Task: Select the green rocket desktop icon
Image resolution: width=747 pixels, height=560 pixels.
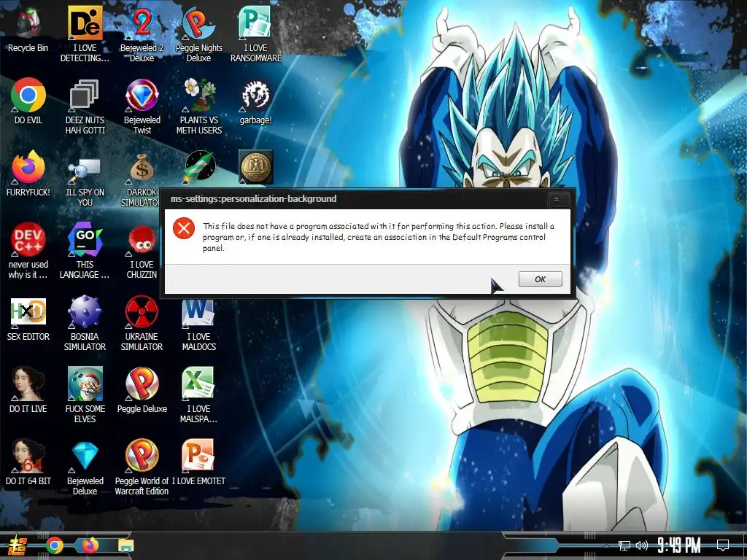Action: click(200, 167)
